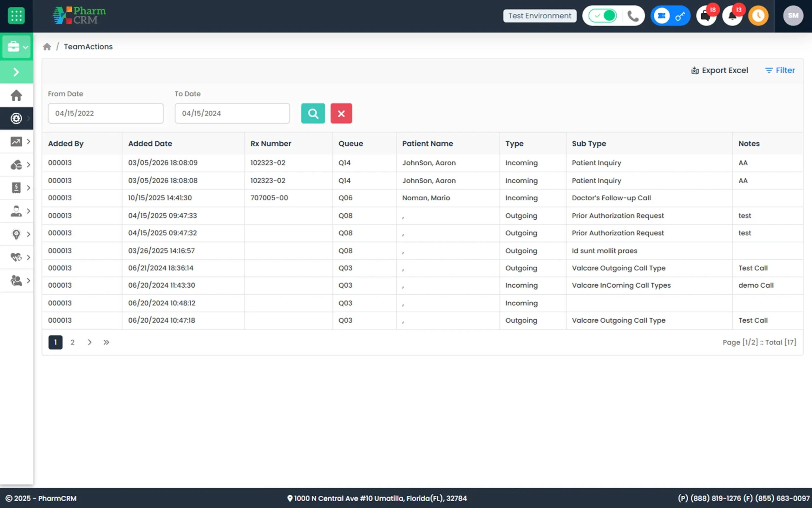The height and width of the screenshot is (508, 812).
Task: Click the green search button
Action: click(313, 113)
